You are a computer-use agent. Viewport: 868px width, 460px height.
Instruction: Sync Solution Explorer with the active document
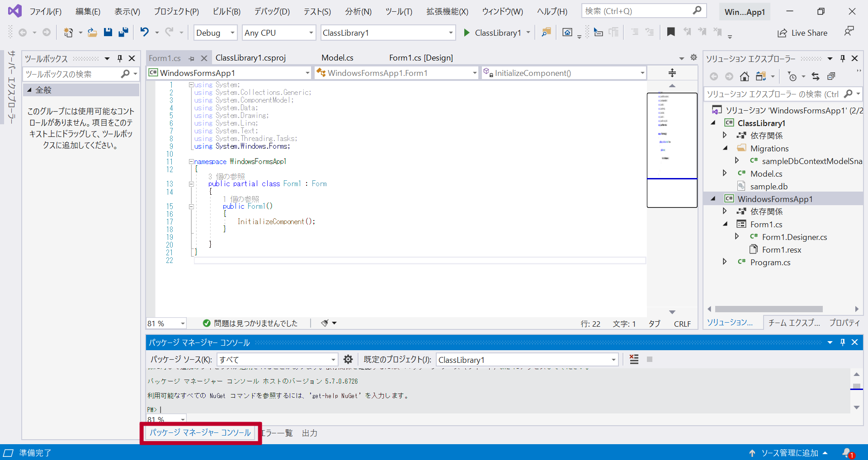(x=816, y=76)
